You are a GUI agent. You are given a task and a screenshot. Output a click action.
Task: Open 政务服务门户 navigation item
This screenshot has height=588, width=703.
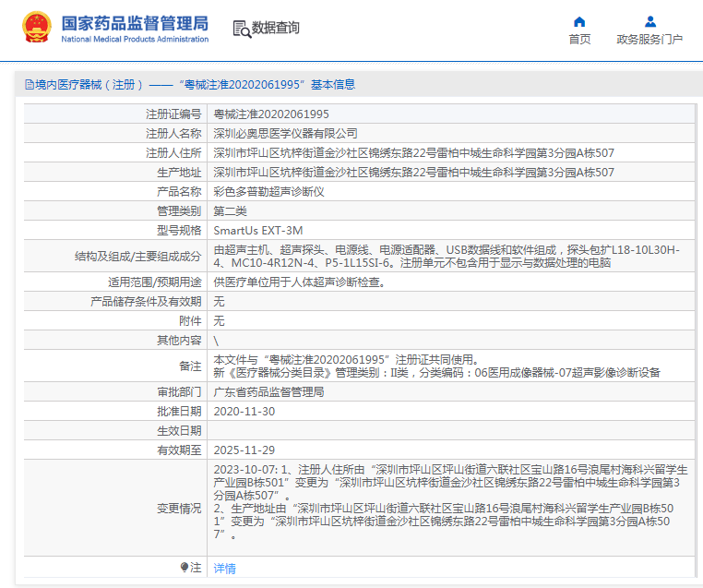(x=649, y=39)
